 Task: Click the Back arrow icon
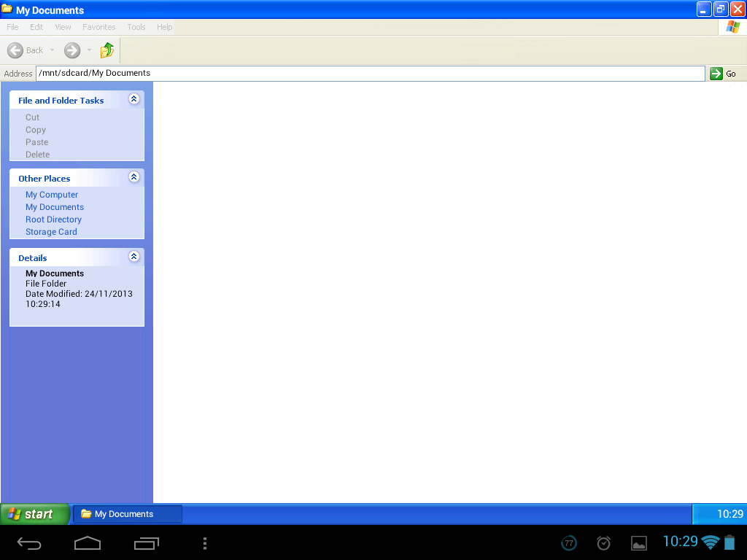pos(15,50)
